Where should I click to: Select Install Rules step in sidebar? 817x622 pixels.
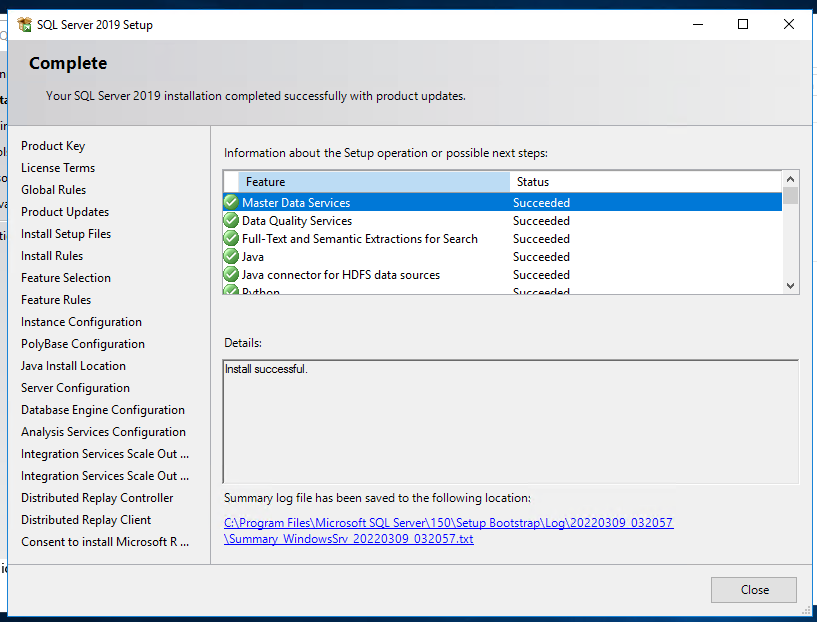(52, 256)
